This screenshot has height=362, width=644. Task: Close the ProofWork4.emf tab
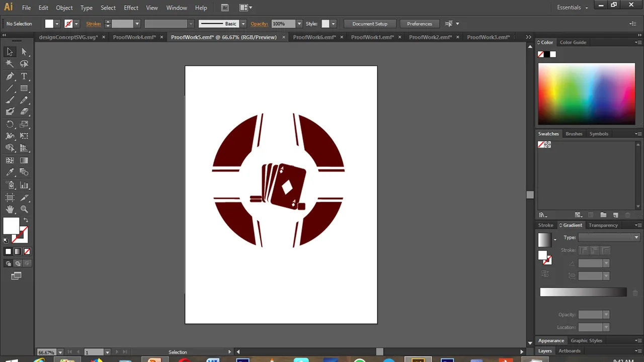click(162, 37)
